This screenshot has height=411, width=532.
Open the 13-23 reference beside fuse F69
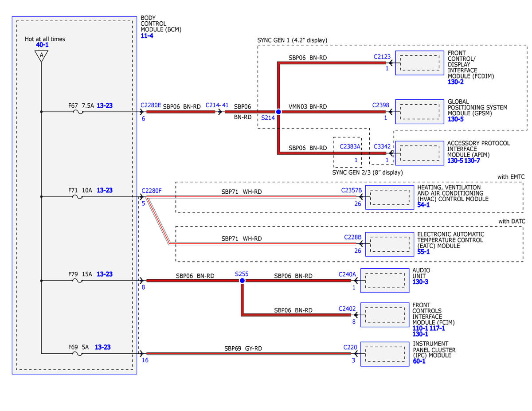[x=102, y=347]
